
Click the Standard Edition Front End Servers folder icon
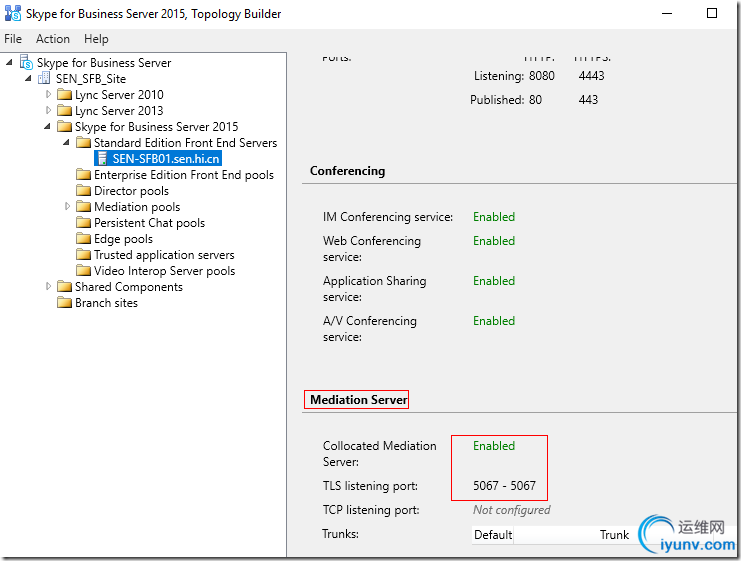[83, 143]
